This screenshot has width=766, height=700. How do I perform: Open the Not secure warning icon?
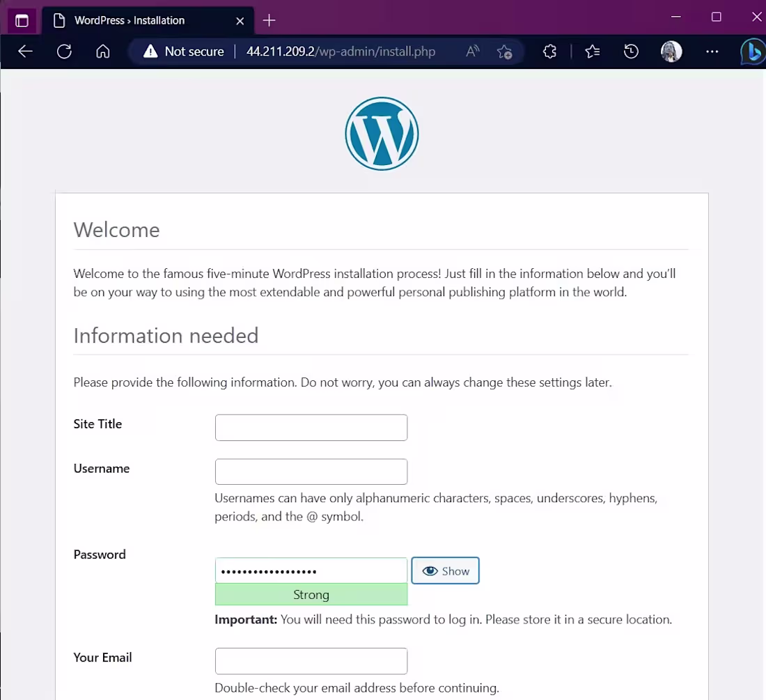coord(148,52)
